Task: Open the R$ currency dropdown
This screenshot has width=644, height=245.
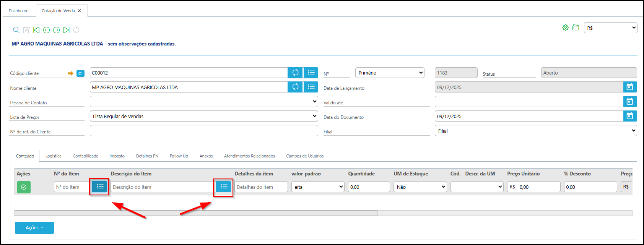Action: [610, 28]
